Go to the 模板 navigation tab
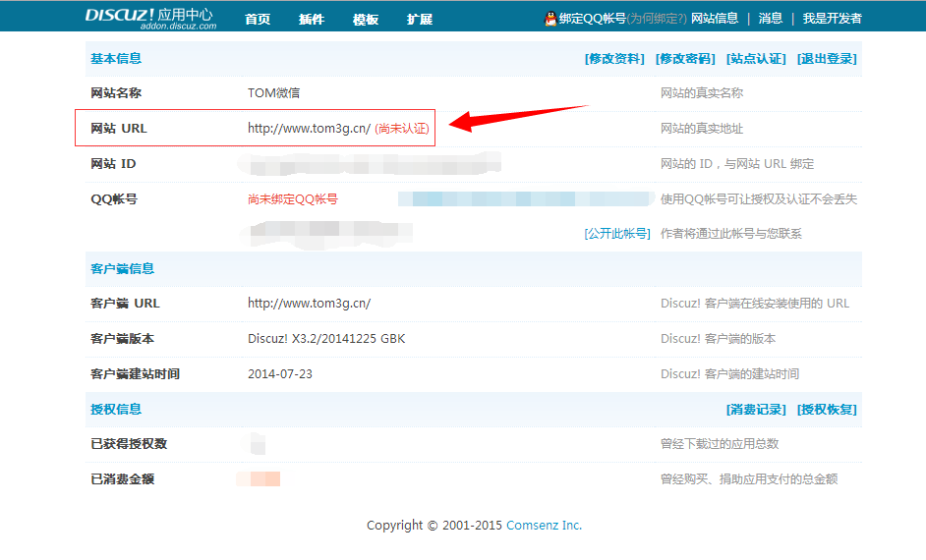Screen dimensions: 926x560 (x=366, y=19)
